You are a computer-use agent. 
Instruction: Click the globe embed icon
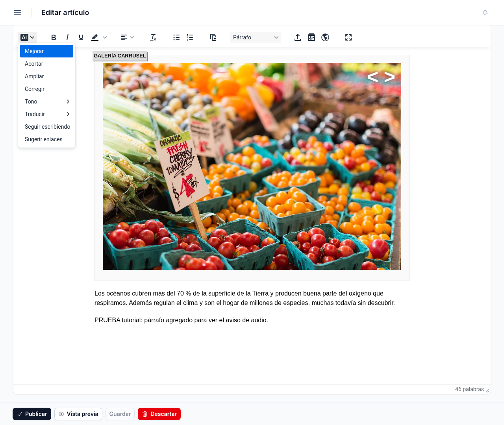325,37
